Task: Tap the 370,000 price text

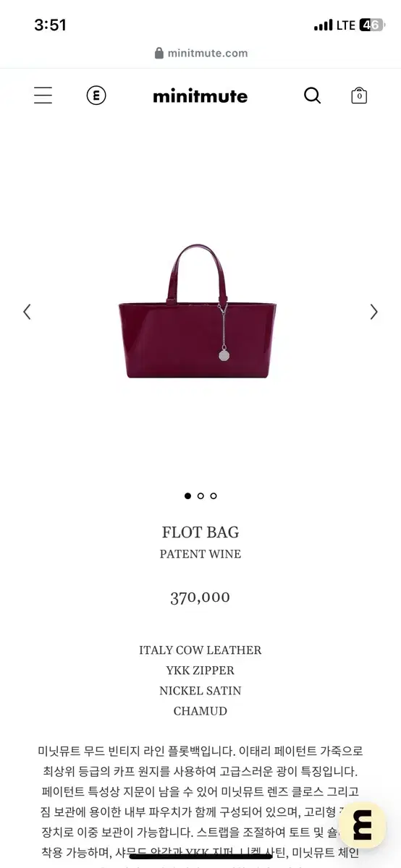Action: [x=200, y=597]
